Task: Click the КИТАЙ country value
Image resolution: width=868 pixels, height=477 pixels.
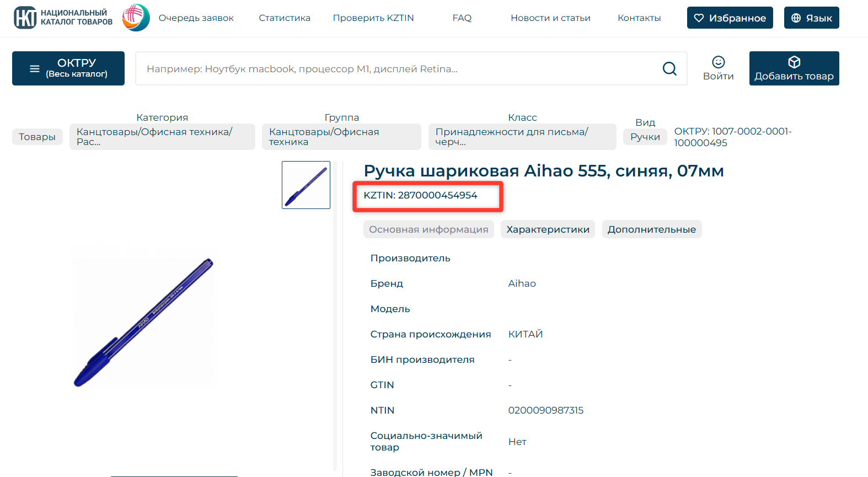Action: pos(526,334)
